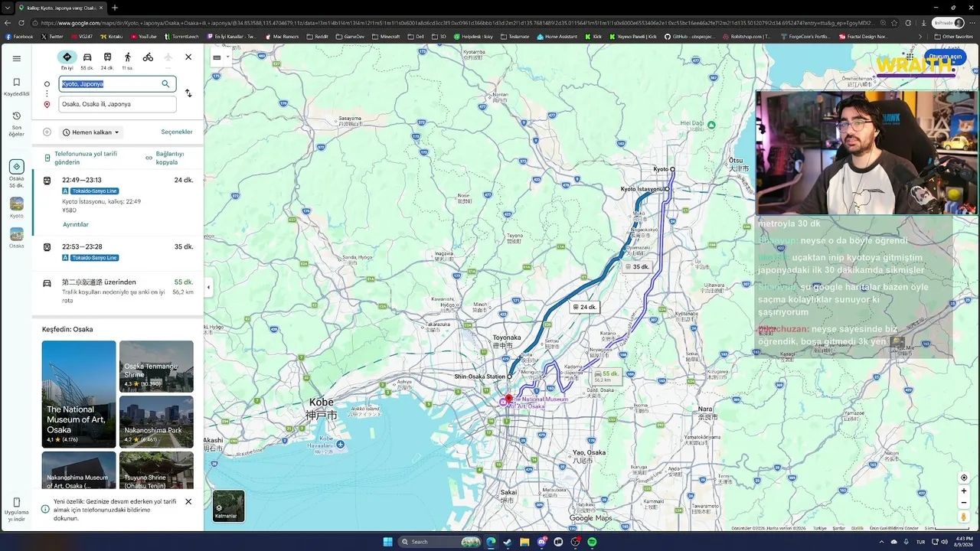Open the Tsuyuno Shrine card
The width and height of the screenshot is (980, 551).
pyautogui.click(x=156, y=471)
